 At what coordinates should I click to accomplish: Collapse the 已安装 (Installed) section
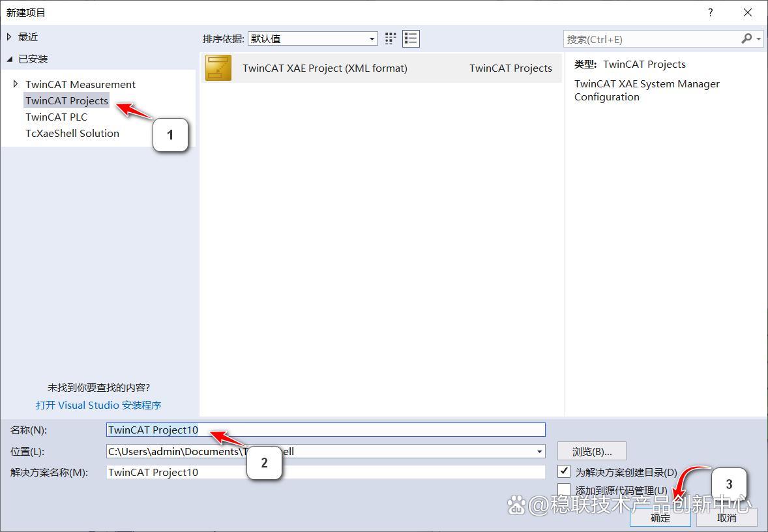pyautogui.click(x=10, y=59)
